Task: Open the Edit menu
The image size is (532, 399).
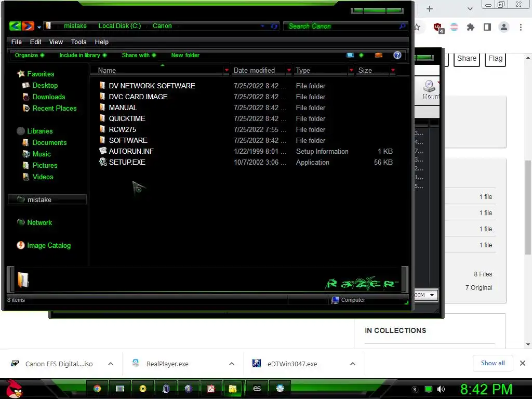Action: 35,42
